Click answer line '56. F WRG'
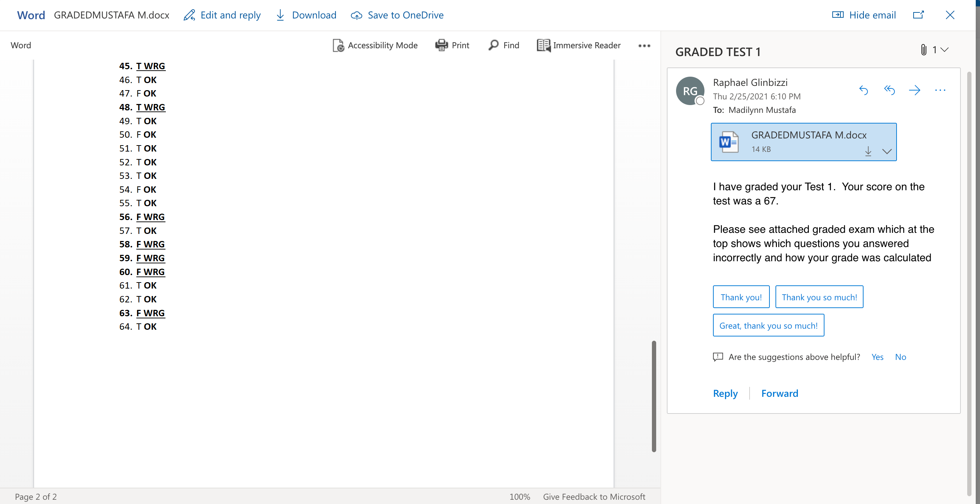The height and width of the screenshot is (504, 980). coord(142,217)
